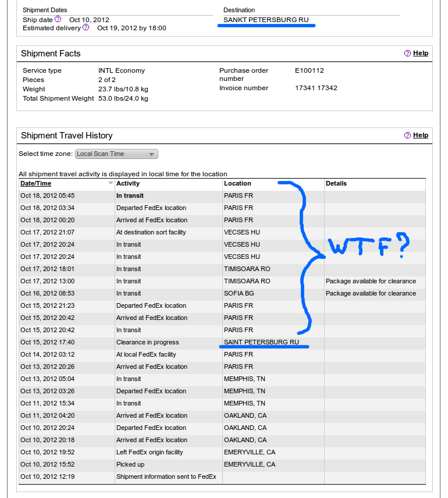Click the Shipment Travel History help question-mark icon
Image resolution: width=448 pixels, height=498 pixels.
coord(407,136)
